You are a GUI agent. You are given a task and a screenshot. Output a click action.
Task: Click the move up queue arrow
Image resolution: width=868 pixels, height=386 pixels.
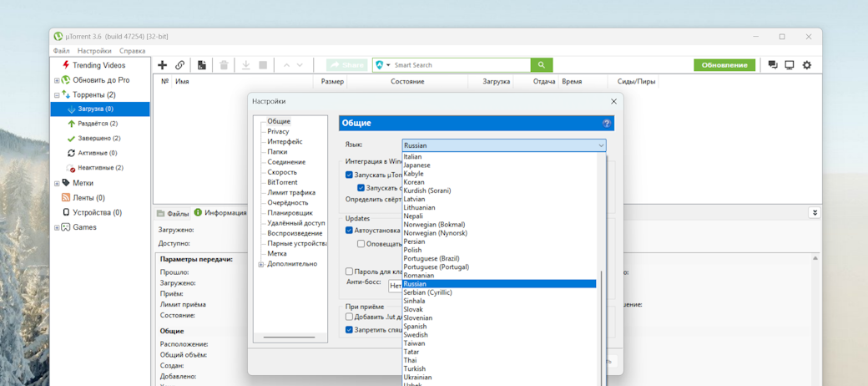286,65
